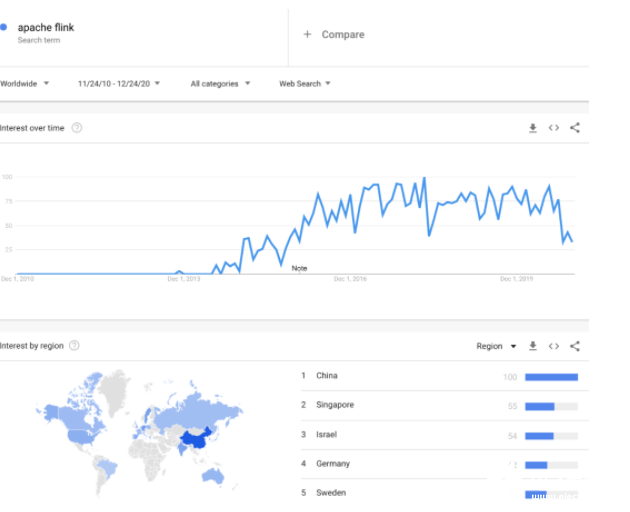The image size is (630, 512).
Task: Download the Interest over time chart
Action: coord(533,128)
